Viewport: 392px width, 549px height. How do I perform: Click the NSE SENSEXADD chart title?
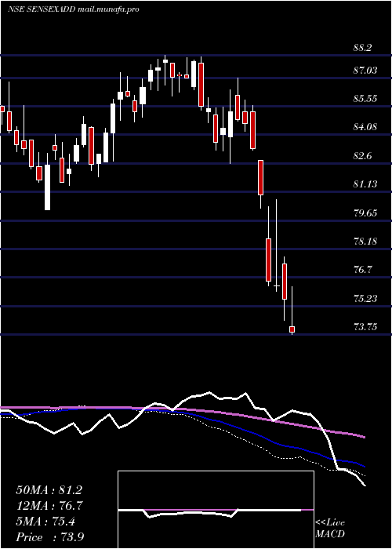tap(73, 9)
